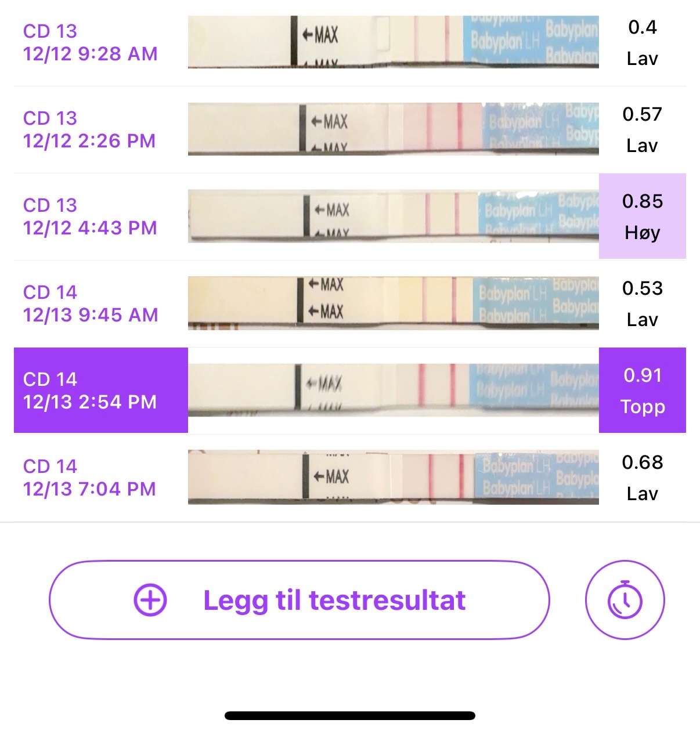View the 12/13 2:54 PM peak strip photo
The height and width of the screenshot is (734, 700).
point(393,390)
